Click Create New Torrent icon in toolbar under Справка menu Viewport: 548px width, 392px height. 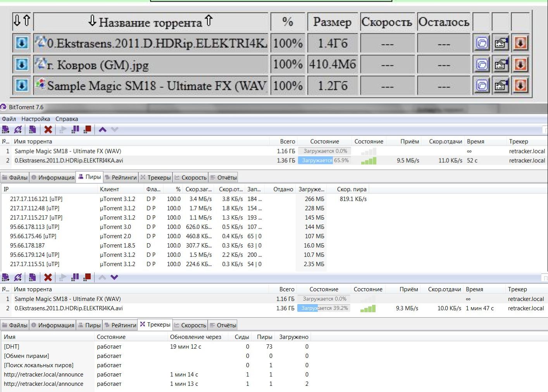(33, 129)
